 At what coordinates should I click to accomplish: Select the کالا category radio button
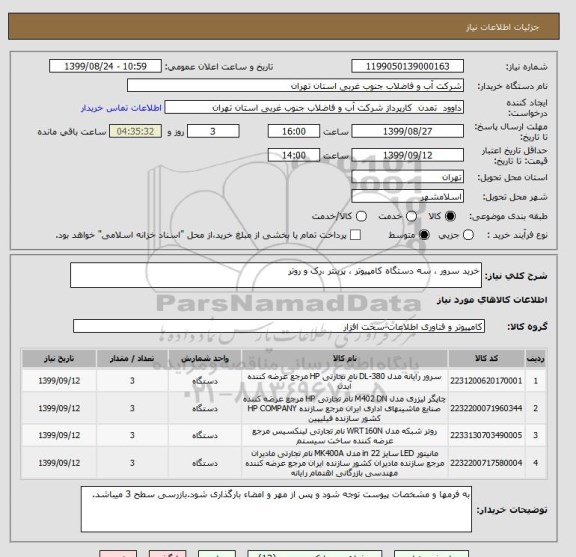coord(450,216)
